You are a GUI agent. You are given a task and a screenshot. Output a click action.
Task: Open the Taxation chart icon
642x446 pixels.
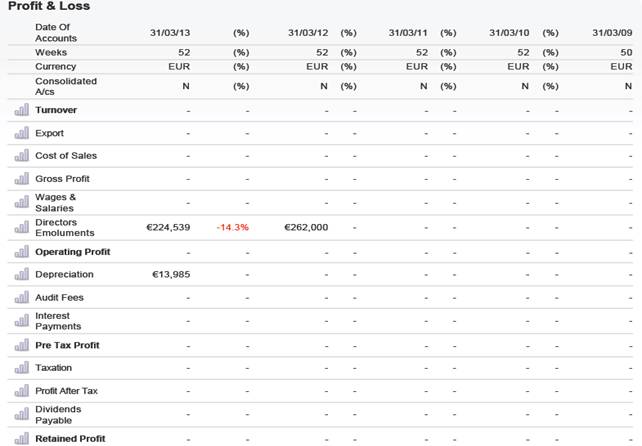coord(21,368)
